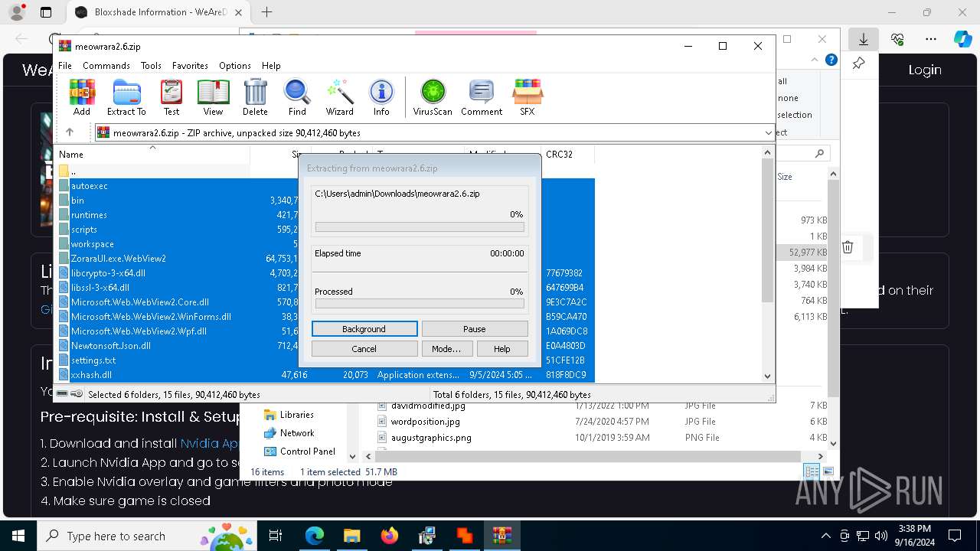The image size is (980, 551).
Task: Select Newtonsoft.Json.dll file
Action: pos(111,346)
